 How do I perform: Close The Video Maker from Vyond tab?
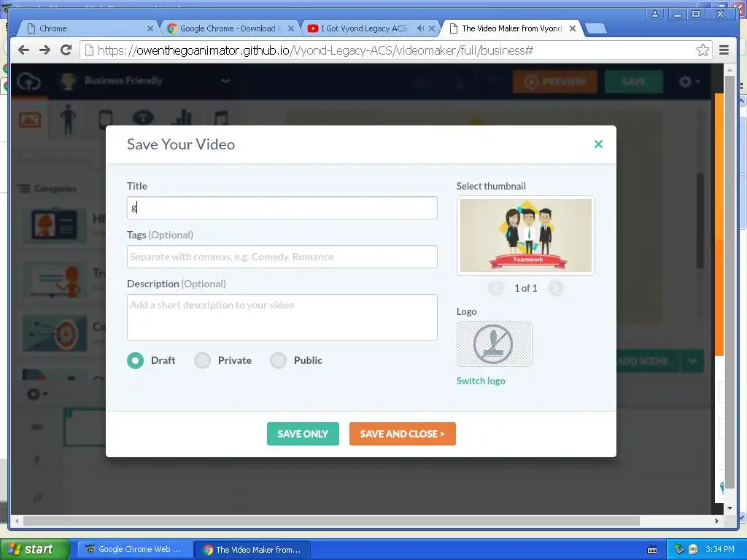click(573, 28)
